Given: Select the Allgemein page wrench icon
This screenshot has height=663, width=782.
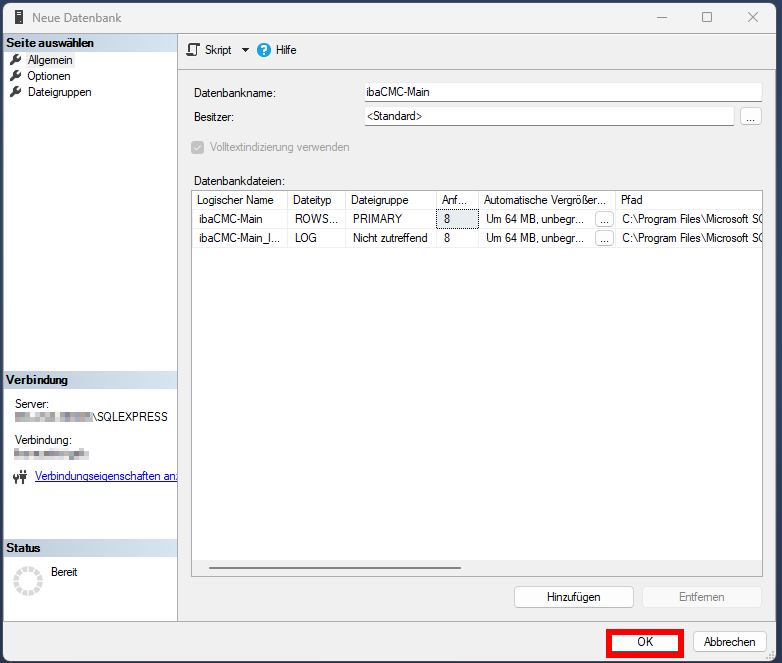Looking at the screenshot, I should [x=16, y=60].
